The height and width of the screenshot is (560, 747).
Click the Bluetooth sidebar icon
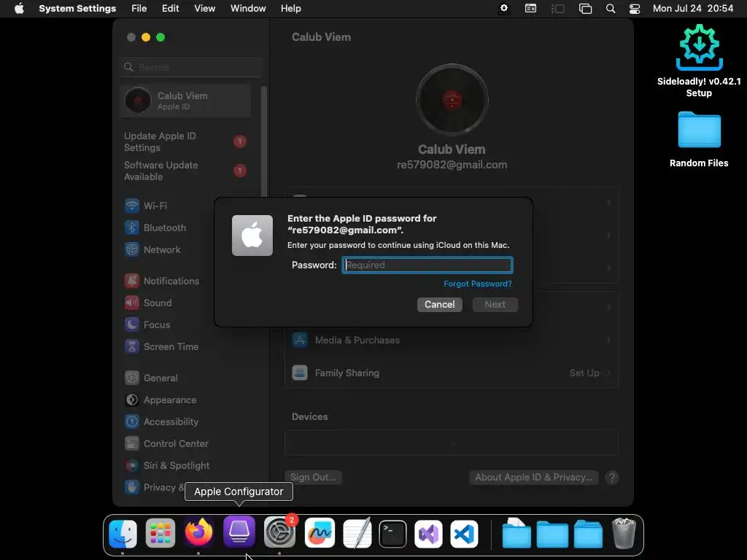click(132, 227)
